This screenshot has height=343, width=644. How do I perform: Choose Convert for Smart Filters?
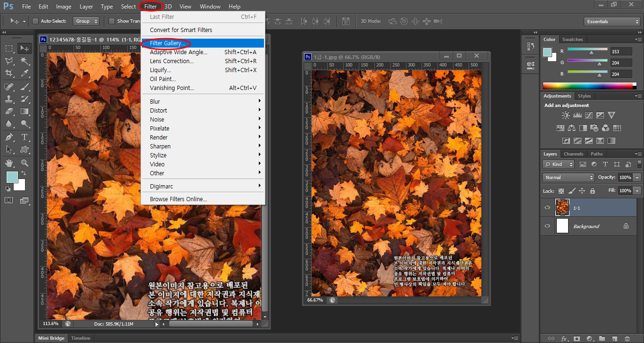click(203, 30)
